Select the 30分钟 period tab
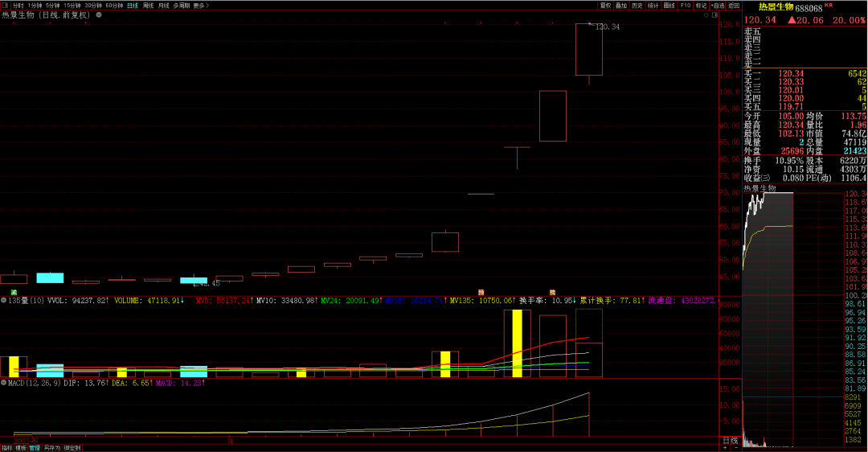 pos(93,5)
